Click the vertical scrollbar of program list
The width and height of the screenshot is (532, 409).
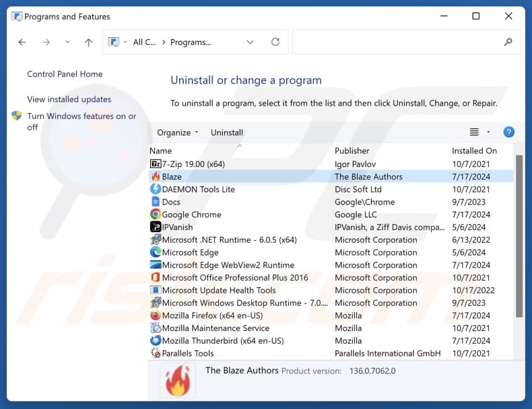[519, 236]
